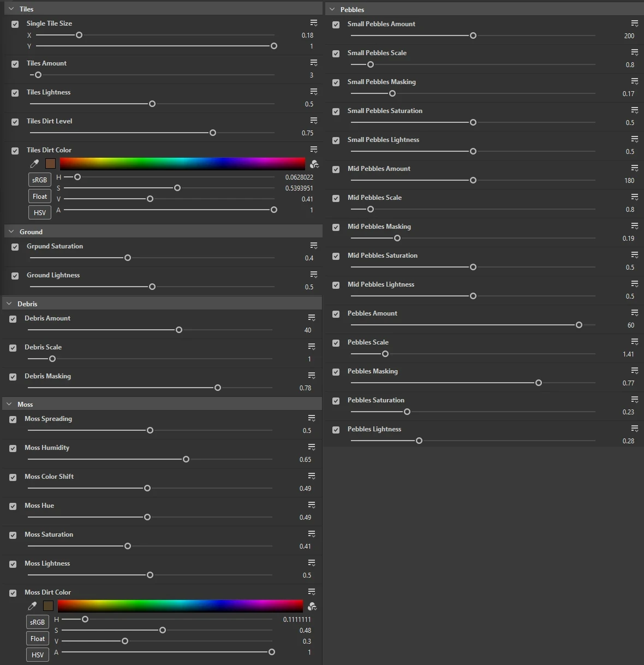This screenshot has height=665, width=644.
Task: Toggle the Tiles Amount checkbox
Action: point(15,64)
